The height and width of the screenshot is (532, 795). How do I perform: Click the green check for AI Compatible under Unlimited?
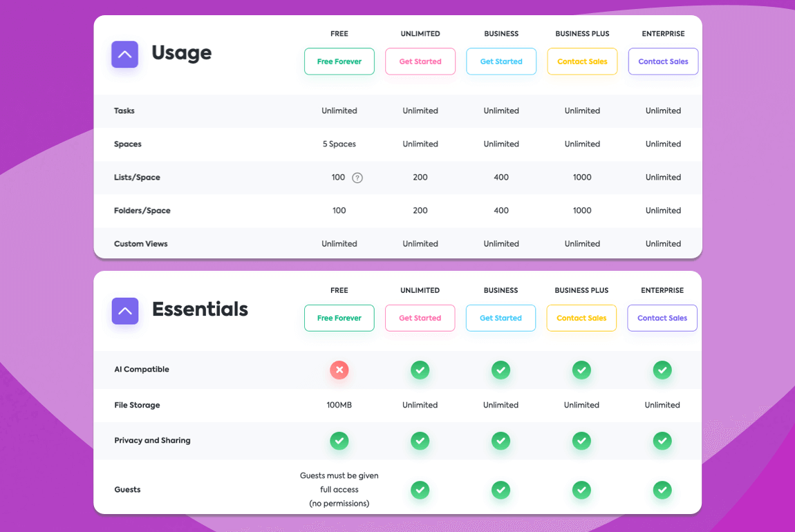point(420,370)
